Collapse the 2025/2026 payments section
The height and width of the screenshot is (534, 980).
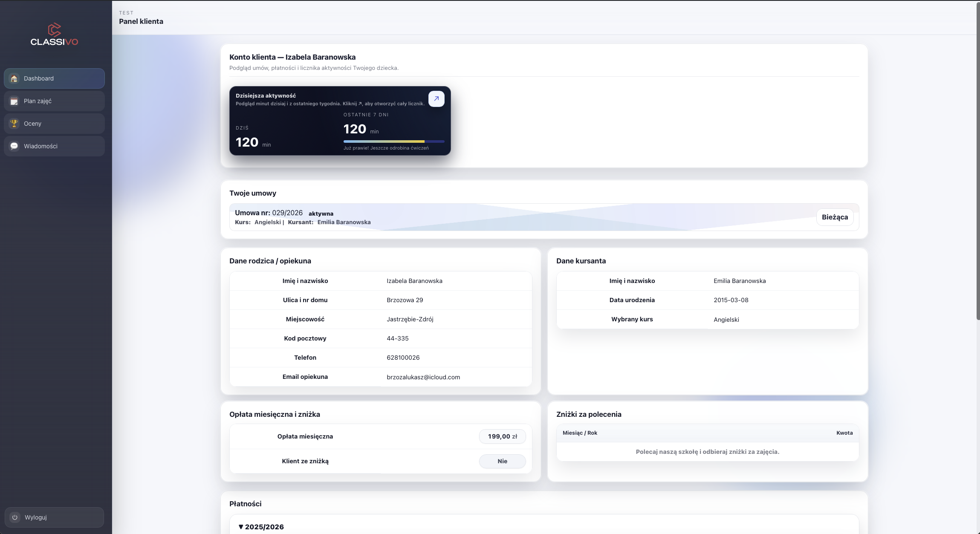(261, 527)
